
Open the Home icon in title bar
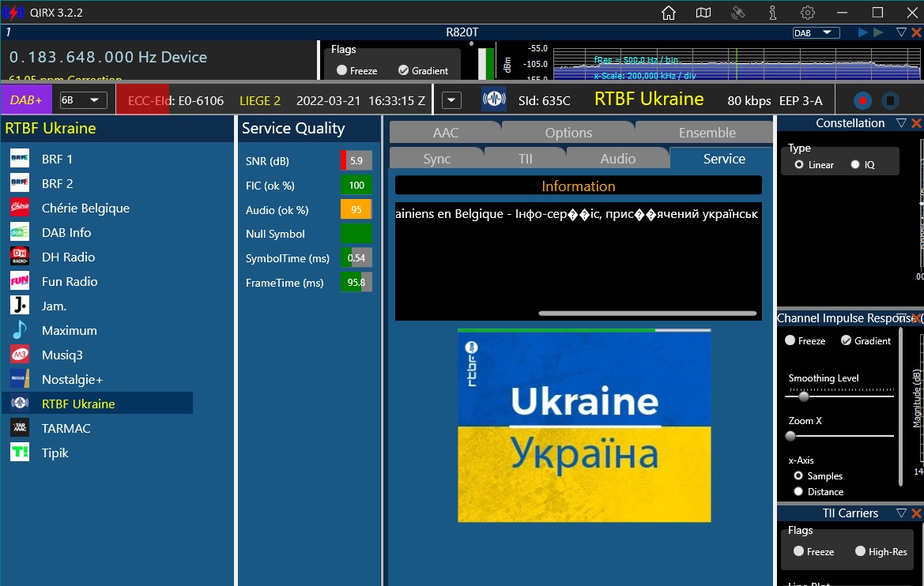click(x=668, y=13)
